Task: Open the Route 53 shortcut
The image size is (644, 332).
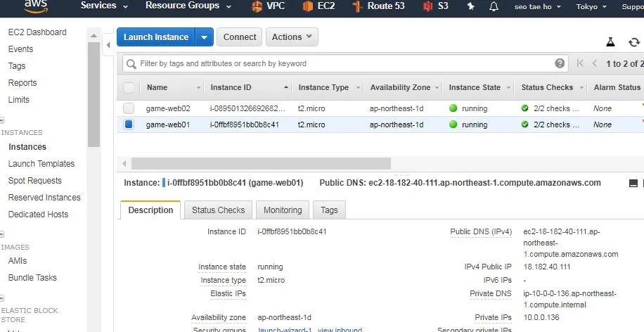Action: (379, 6)
